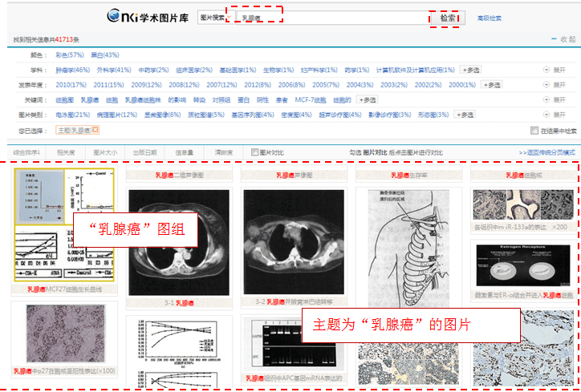Filter by 病理图片(12%) image type
This screenshot has width=581, height=392.
point(117,115)
